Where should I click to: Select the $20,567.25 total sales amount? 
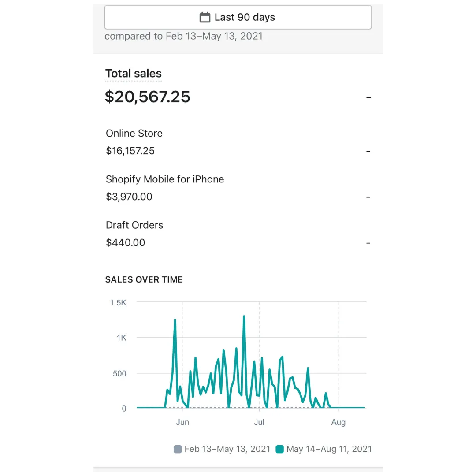148,97
